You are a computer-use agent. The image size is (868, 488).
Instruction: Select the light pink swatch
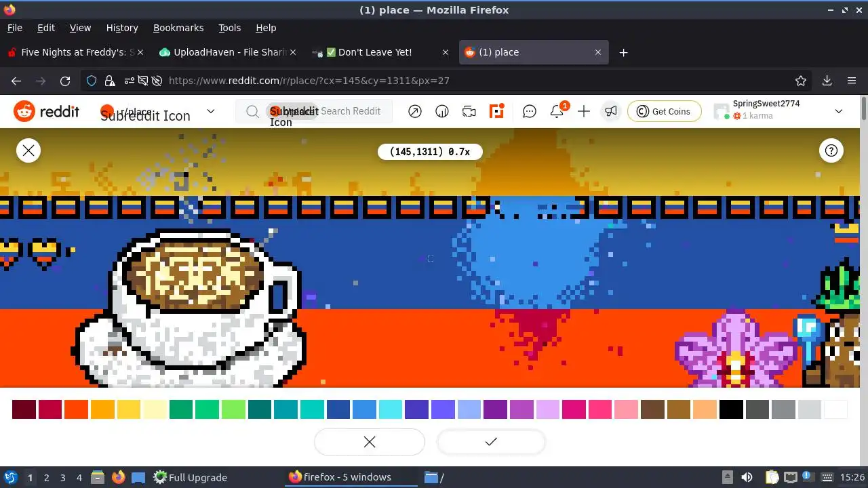click(627, 409)
